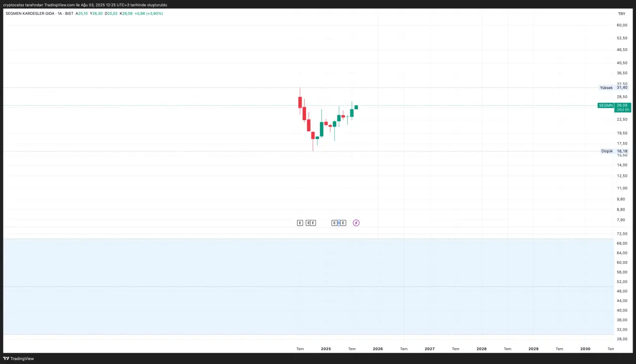Open the blue dividend D marker

pyautogui.click(x=339, y=223)
